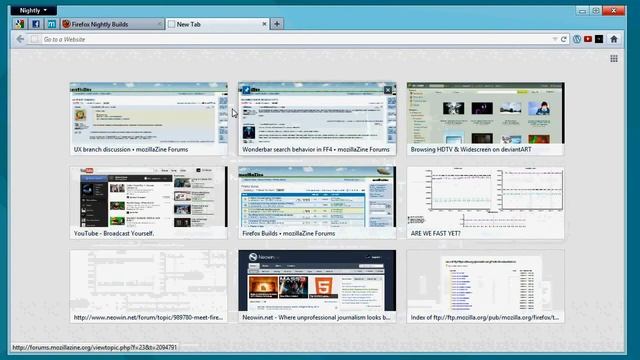Maximize the Nightly browser window

click(x=596, y=11)
